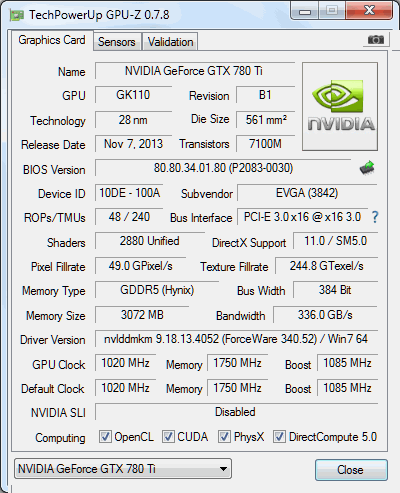Click the Device ID value 10DE - 100A
Image resolution: width=400 pixels, height=493 pixels.
(x=129, y=193)
